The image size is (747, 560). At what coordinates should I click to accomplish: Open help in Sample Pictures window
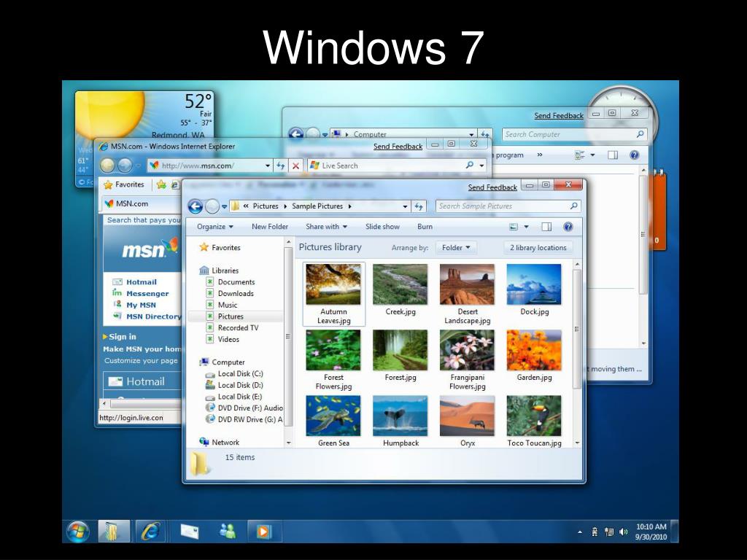568,227
